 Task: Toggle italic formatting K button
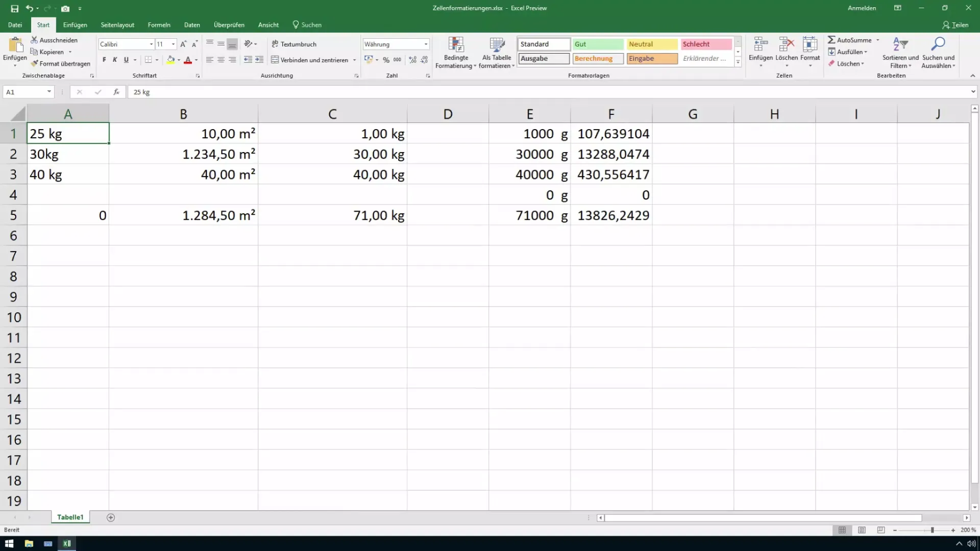click(x=115, y=60)
